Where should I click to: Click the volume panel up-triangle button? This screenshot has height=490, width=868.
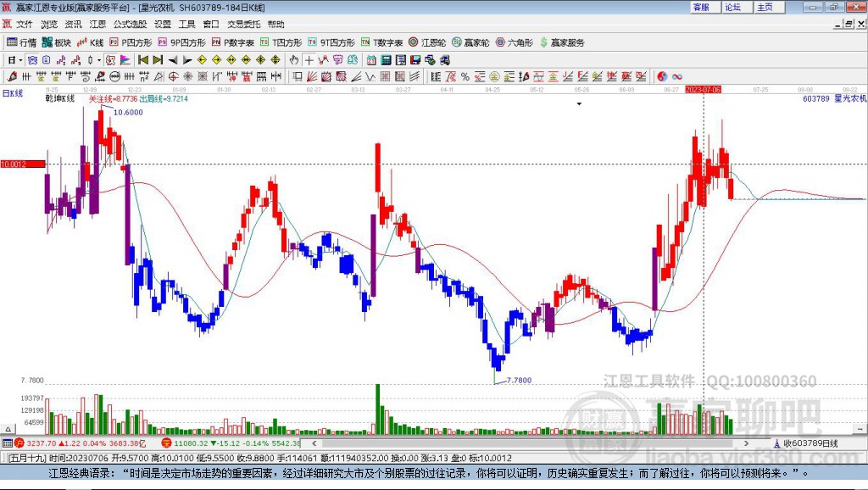[7, 429]
